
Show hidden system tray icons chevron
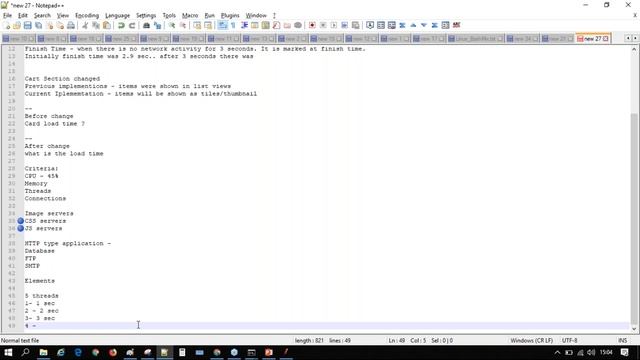pos(557,352)
